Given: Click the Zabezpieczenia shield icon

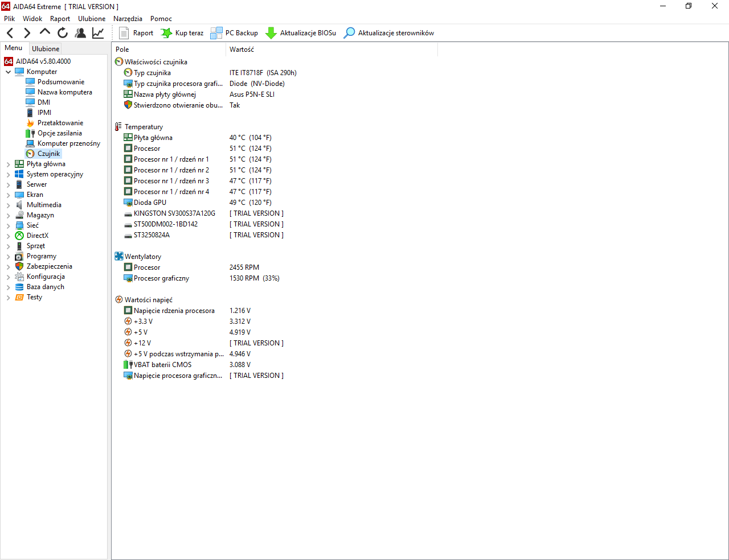Looking at the screenshot, I should [19, 266].
